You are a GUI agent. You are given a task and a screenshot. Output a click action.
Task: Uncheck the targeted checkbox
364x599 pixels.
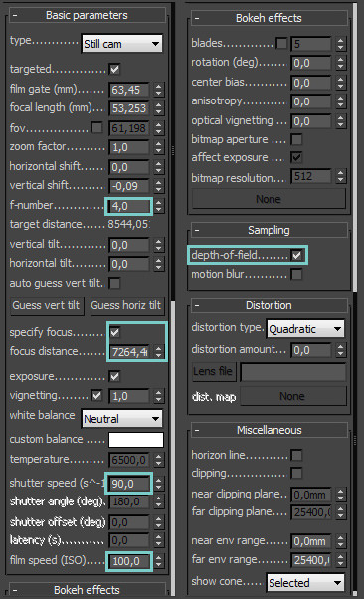114,69
